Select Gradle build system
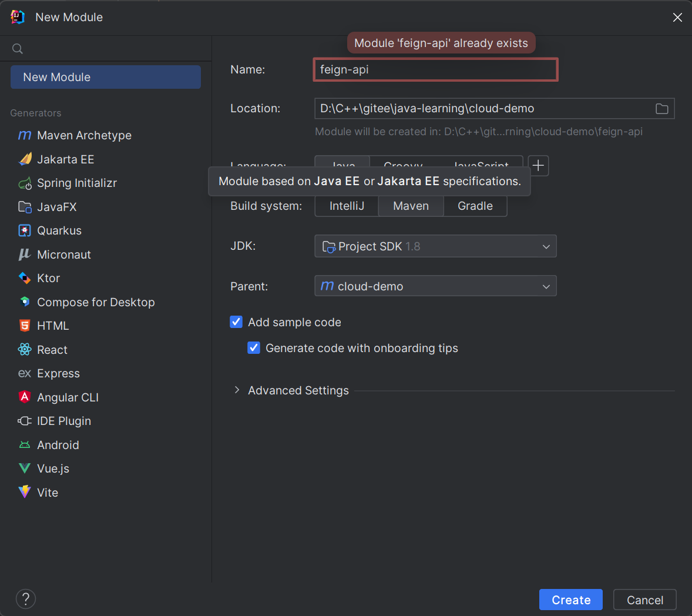Viewport: 692px width, 616px height. [475, 206]
